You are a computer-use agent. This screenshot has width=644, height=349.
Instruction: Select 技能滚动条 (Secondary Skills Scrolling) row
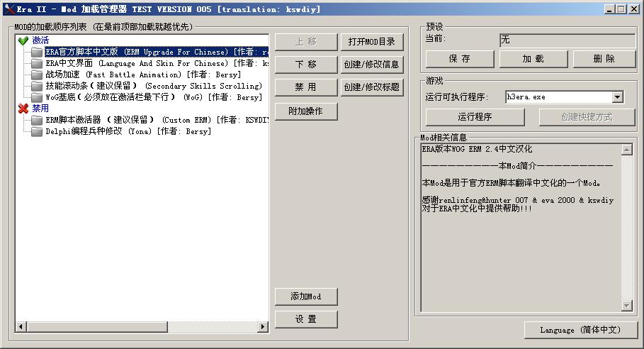154,86
